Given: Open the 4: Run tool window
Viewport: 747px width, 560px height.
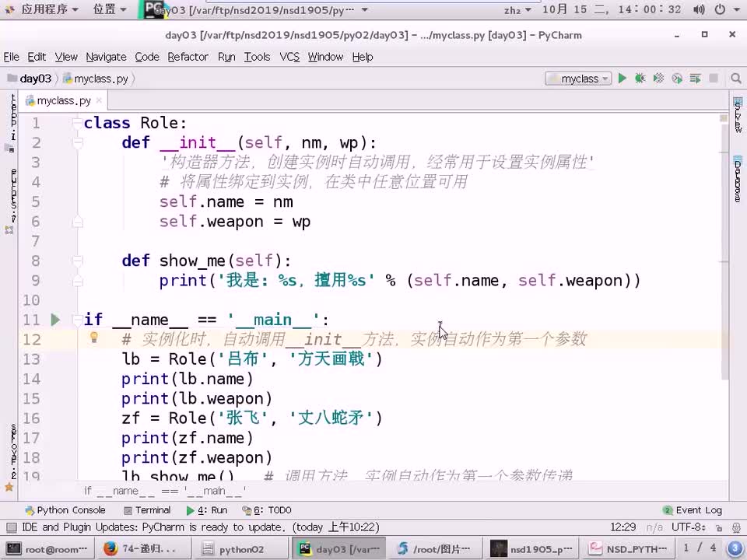Looking at the screenshot, I should [207, 510].
